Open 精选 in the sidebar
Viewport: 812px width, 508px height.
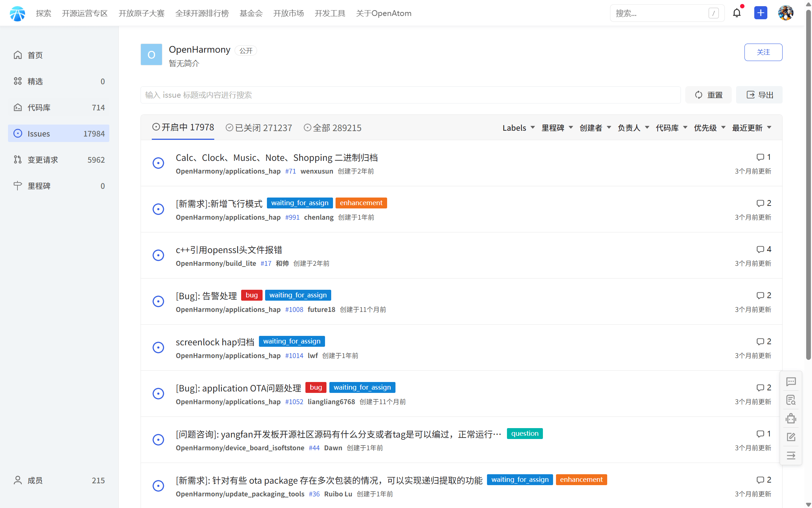58,81
